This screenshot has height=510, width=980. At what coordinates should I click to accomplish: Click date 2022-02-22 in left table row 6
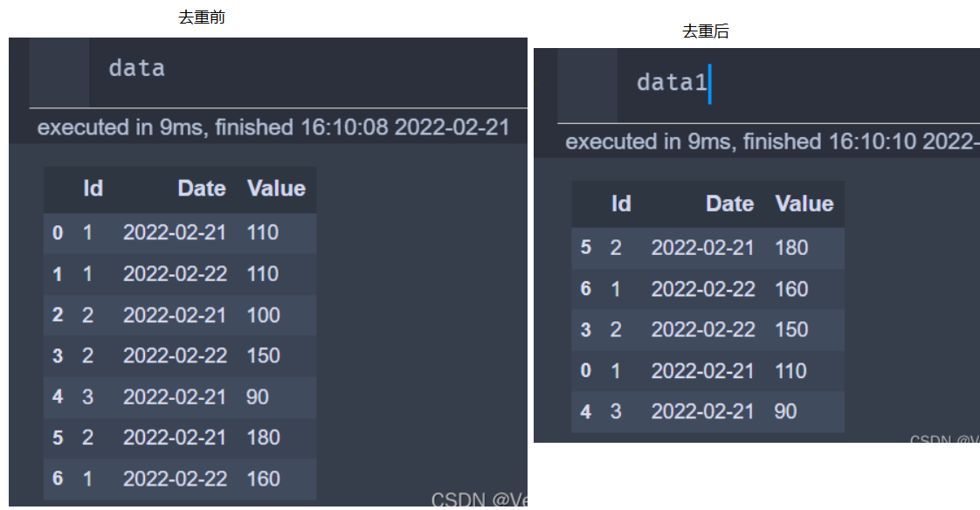[175, 479]
